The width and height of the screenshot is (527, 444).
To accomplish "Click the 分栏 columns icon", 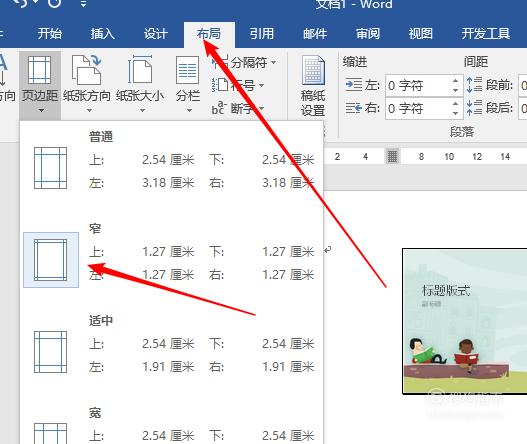I will click(188, 70).
